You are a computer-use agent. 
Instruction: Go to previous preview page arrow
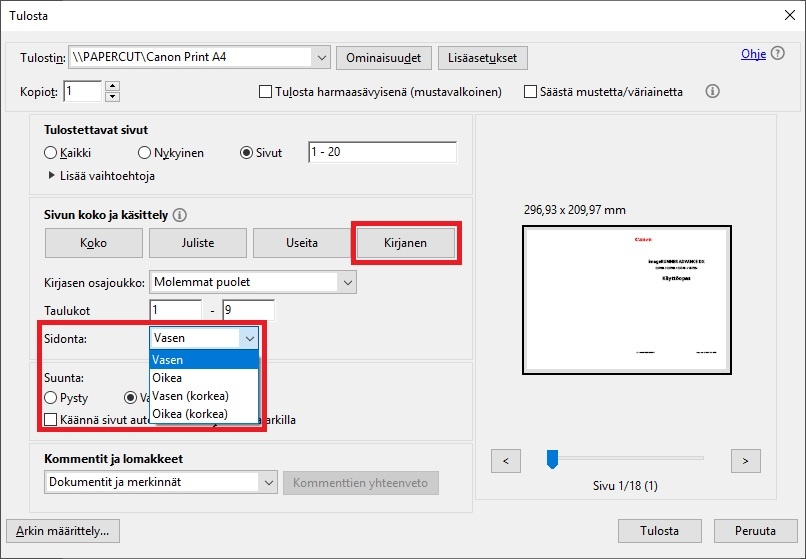click(x=506, y=461)
